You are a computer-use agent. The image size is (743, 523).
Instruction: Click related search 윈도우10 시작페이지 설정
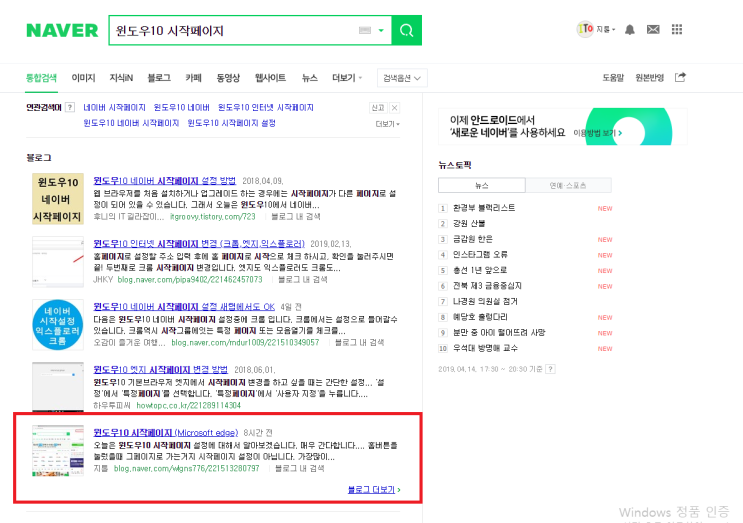click(231, 123)
